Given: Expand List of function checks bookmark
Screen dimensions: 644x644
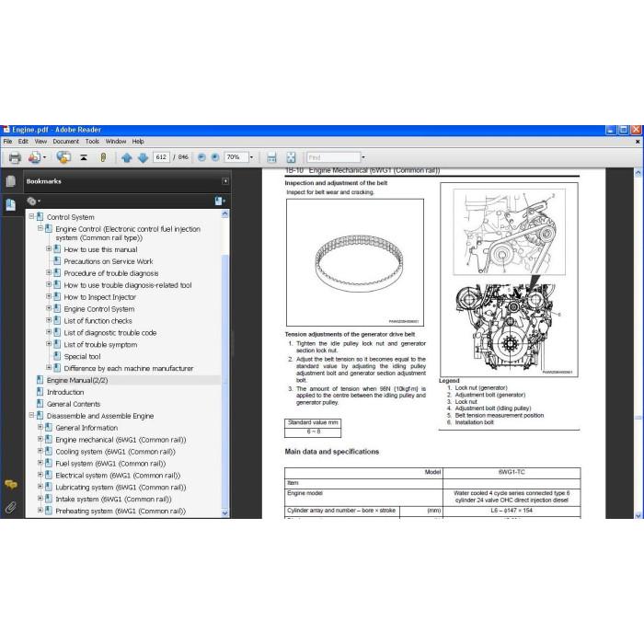Looking at the screenshot, I should pyautogui.click(x=49, y=320).
